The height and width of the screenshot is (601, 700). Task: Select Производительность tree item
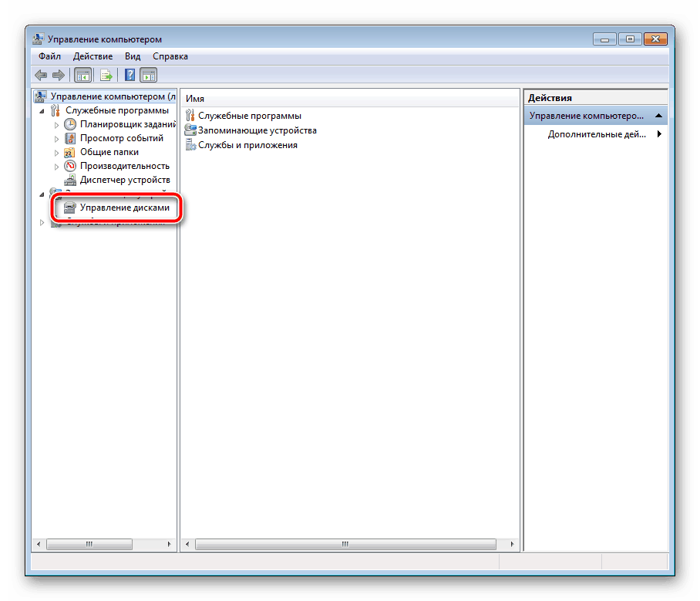[x=125, y=166]
